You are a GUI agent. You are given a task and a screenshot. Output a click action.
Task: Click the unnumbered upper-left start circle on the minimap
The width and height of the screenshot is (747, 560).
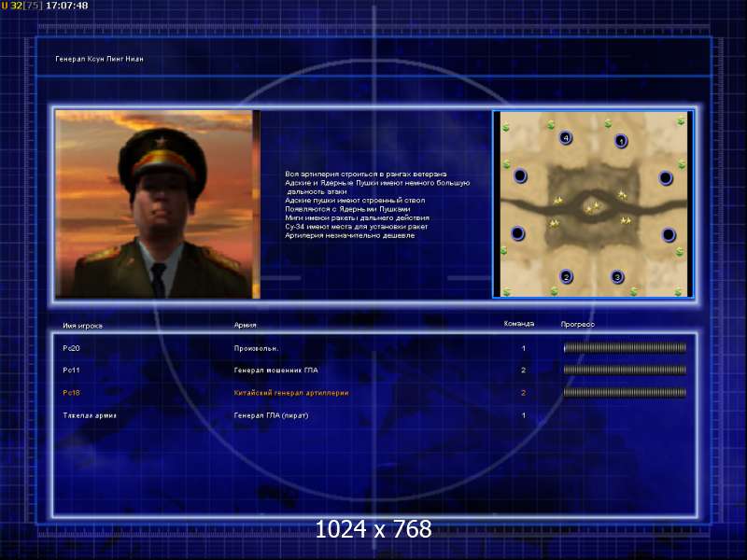520,175
